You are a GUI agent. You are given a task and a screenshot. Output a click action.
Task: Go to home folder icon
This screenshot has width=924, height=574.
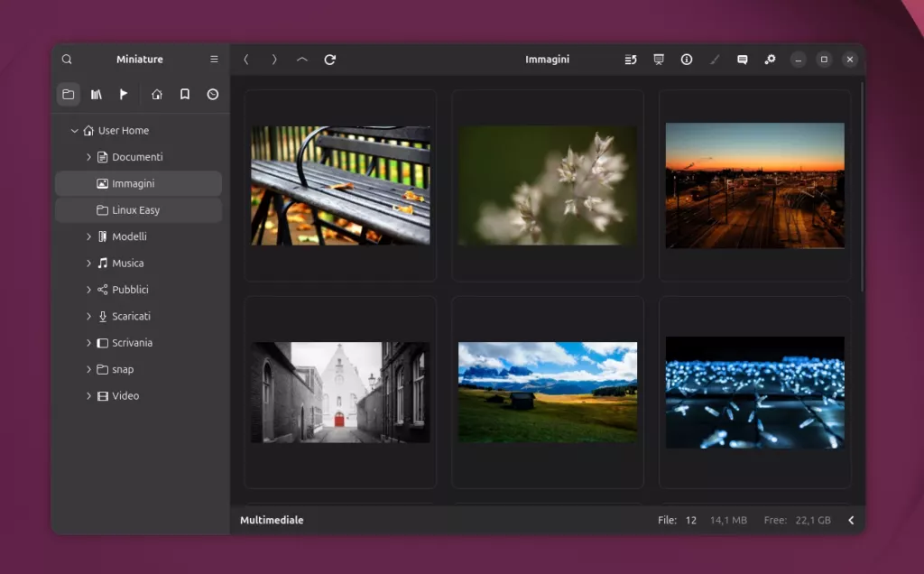click(x=157, y=94)
